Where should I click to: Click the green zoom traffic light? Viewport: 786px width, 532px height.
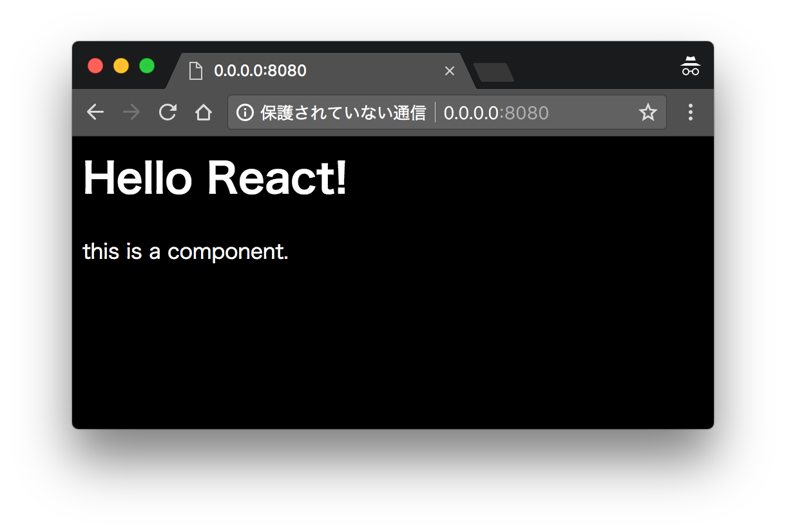[x=147, y=65]
